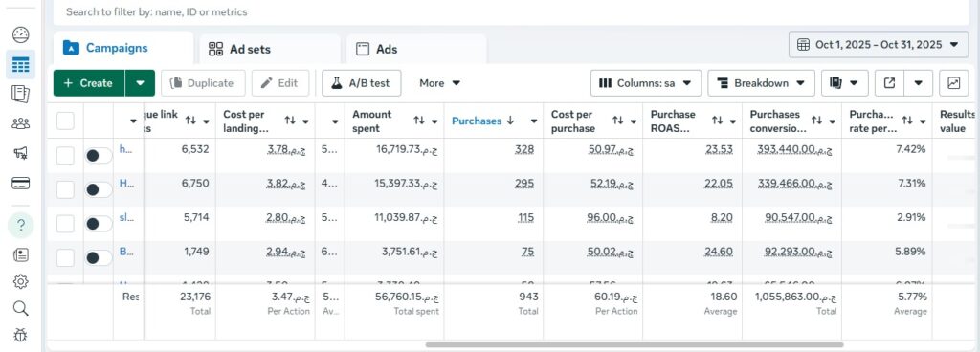Open the charts view icon button
The image size is (980, 352).
pyautogui.click(x=954, y=83)
